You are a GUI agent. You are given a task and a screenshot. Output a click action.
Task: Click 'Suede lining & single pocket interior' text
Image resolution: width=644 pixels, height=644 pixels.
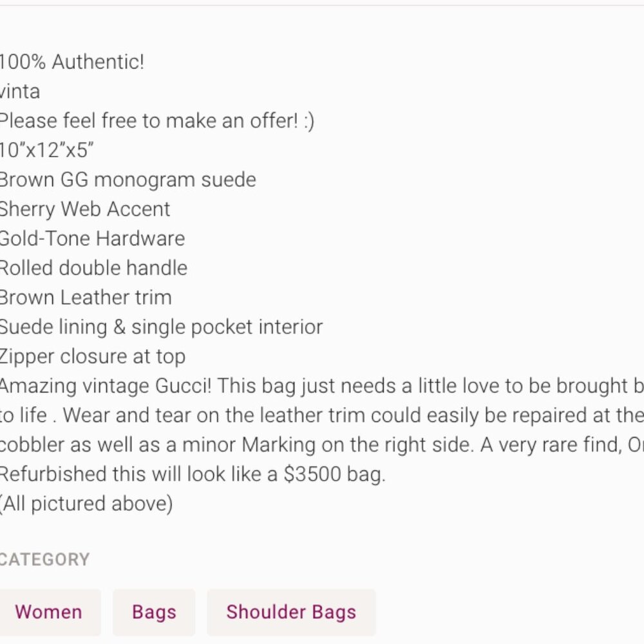click(x=161, y=327)
